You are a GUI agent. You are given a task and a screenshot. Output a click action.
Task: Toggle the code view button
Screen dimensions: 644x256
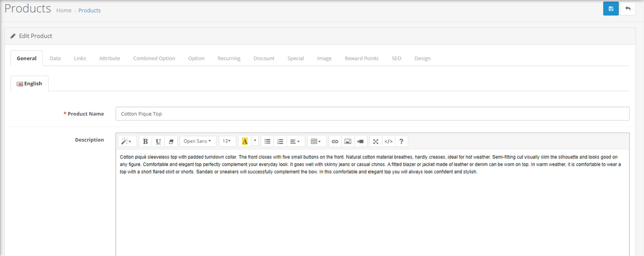388,141
